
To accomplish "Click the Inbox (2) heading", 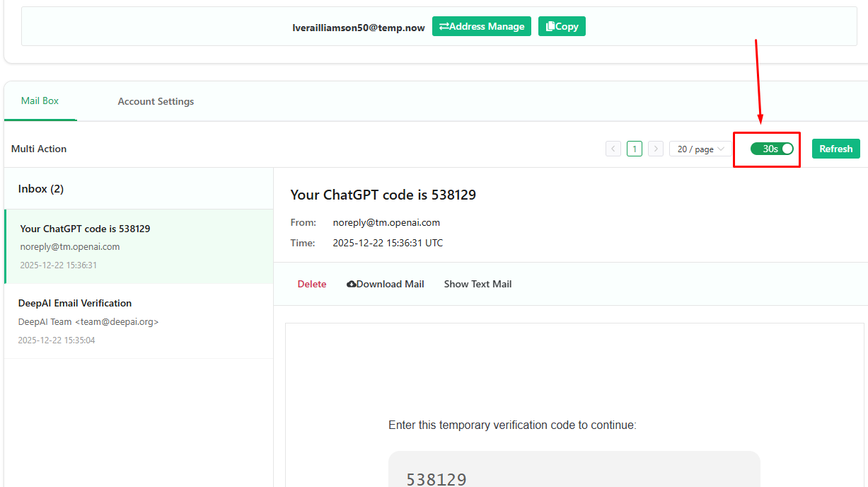I will [41, 188].
